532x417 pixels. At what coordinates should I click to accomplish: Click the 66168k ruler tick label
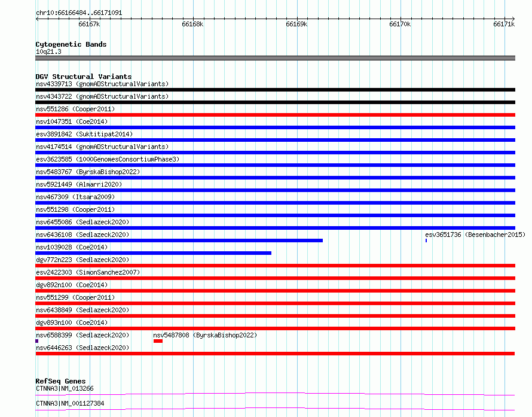click(192, 24)
